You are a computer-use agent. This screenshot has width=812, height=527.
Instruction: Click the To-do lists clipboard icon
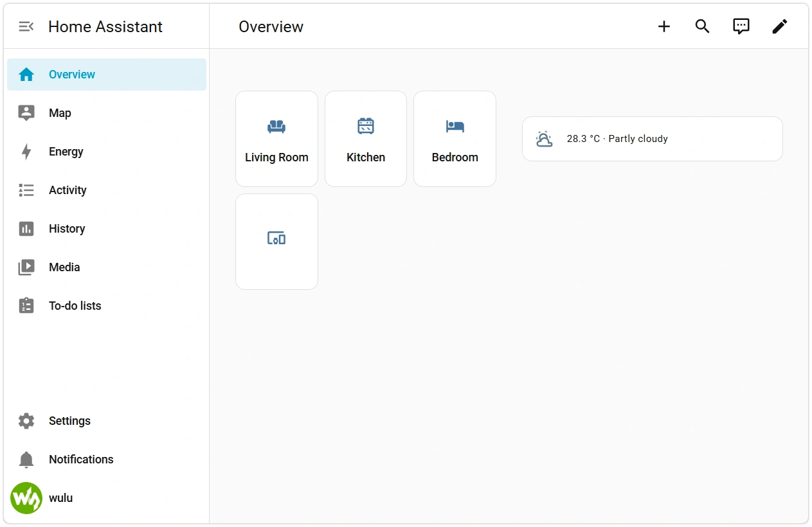click(x=26, y=305)
